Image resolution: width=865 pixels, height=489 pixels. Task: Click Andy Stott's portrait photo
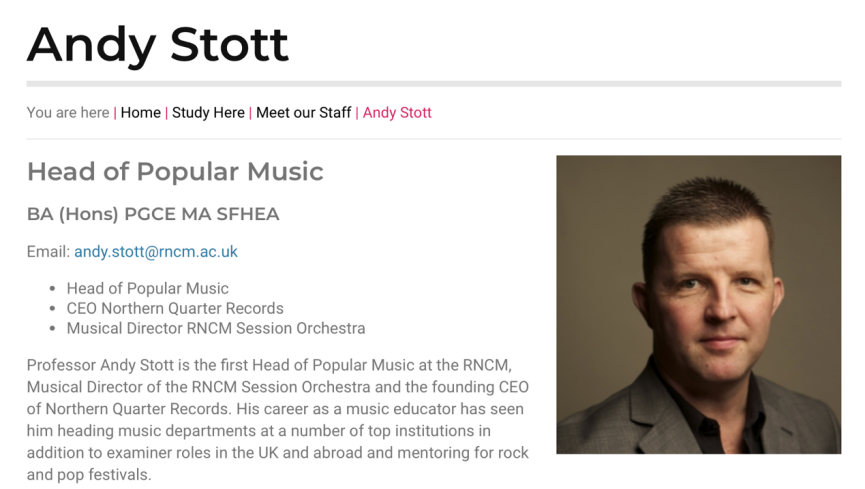tap(698, 305)
